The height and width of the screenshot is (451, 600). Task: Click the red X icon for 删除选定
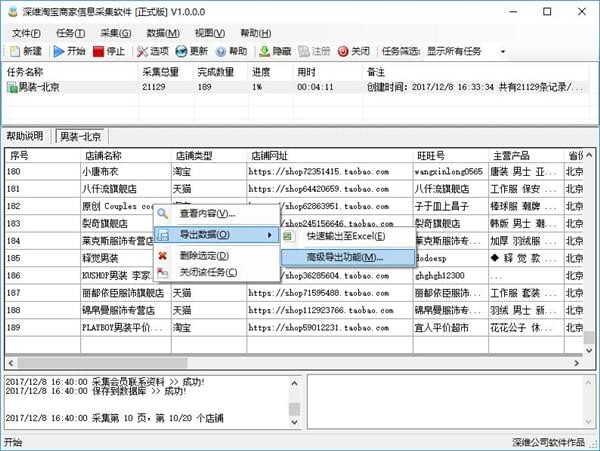coord(163,256)
